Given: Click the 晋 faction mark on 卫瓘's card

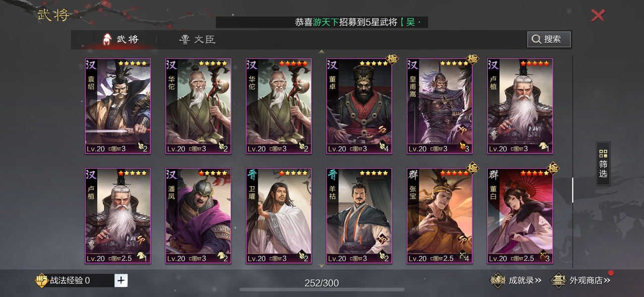Looking at the screenshot, I should pos(252,175).
